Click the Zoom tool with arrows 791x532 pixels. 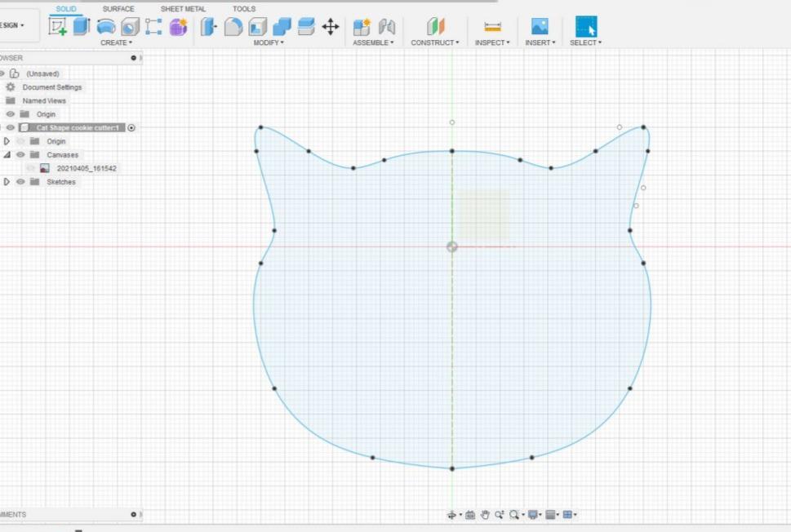coord(500,515)
